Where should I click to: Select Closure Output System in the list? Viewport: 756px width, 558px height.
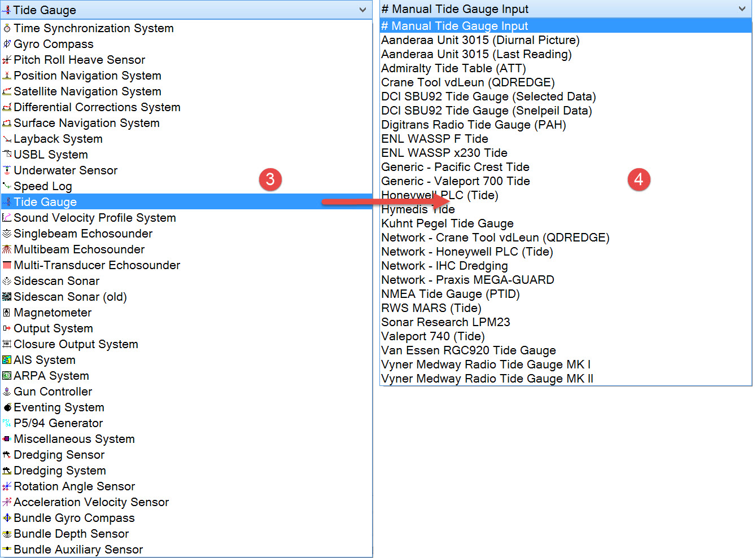tap(187, 344)
